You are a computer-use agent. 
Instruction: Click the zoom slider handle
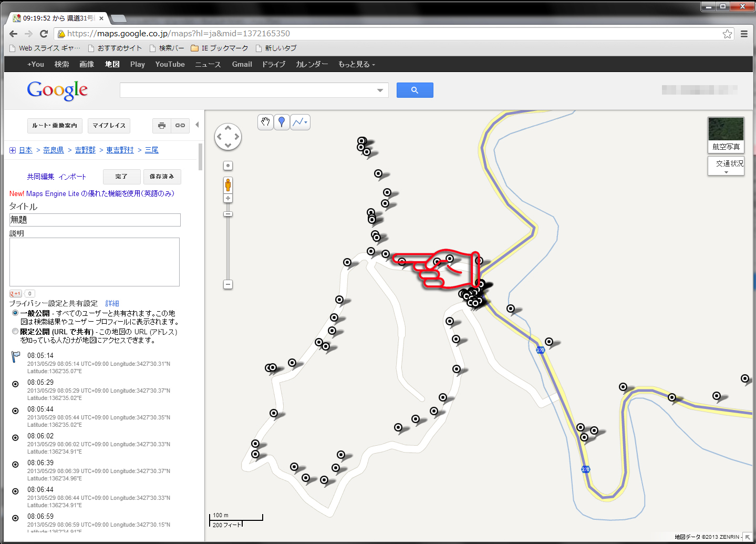[x=228, y=214]
